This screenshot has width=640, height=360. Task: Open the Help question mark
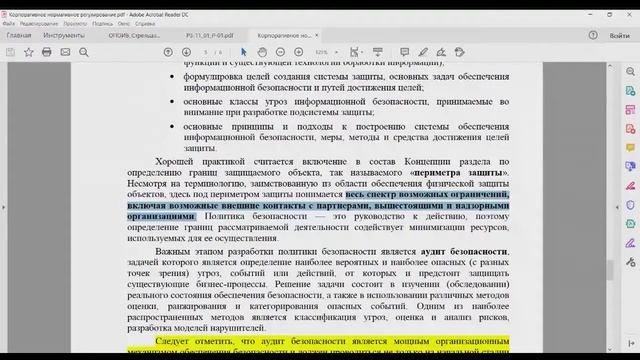coord(593,36)
